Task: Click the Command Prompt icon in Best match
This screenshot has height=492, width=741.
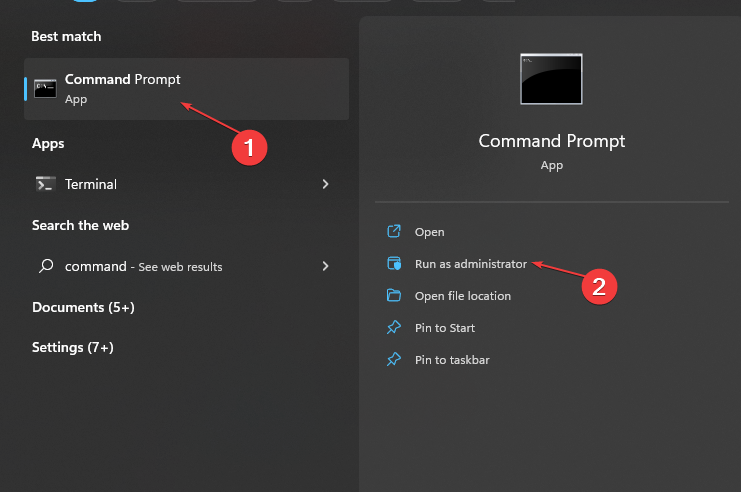Action: coord(45,88)
